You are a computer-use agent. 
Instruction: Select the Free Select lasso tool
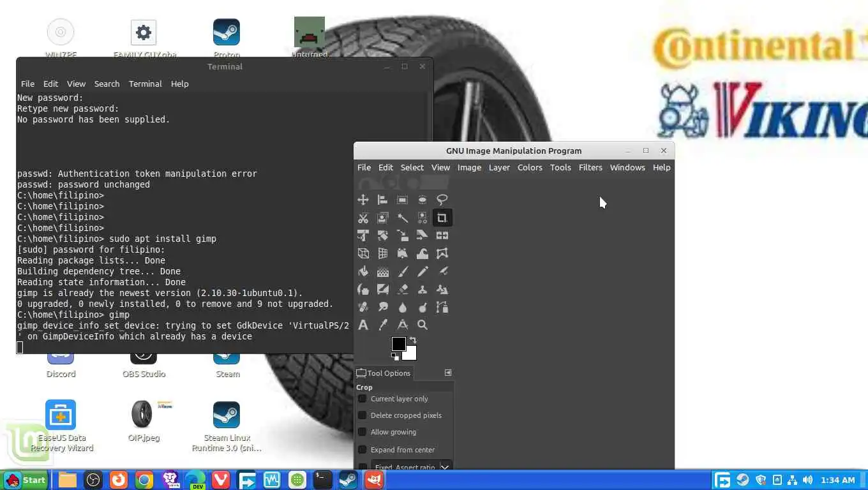click(442, 200)
